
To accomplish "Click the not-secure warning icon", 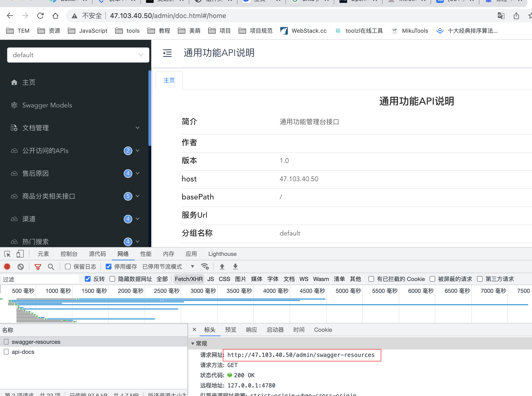I will tap(74, 16).
